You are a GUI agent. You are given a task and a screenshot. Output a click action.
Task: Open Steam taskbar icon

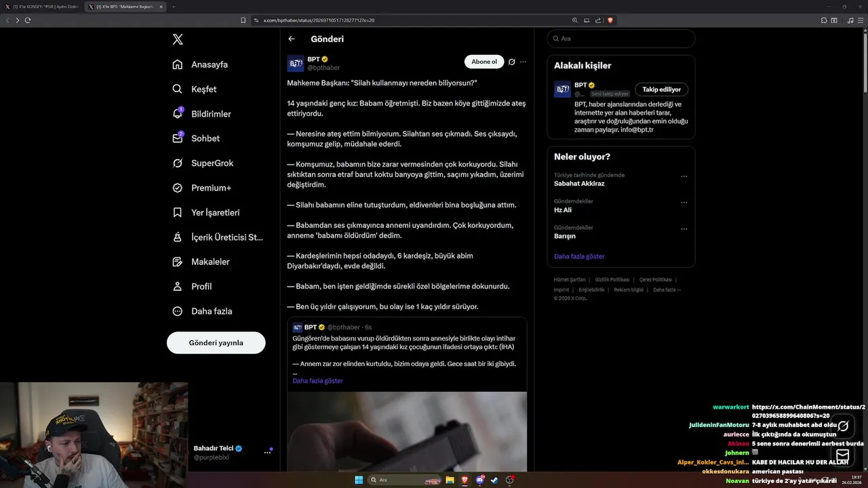click(x=494, y=480)
